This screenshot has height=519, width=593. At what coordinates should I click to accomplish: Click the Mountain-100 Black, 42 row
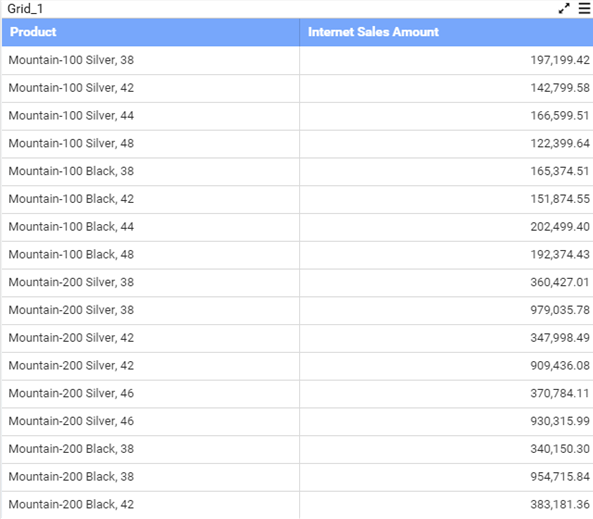coord(297,199)
